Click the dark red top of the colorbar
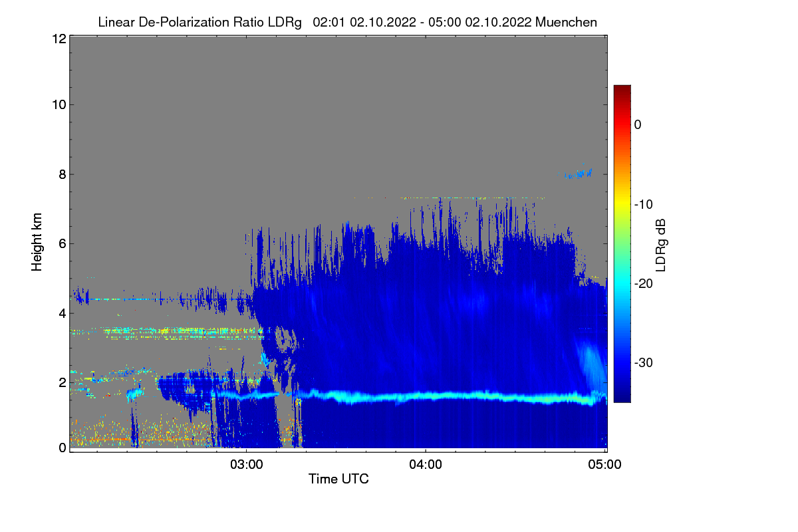The width and height of the screenshot is (798, 532). pyautogui.click(x=622, y=90)
